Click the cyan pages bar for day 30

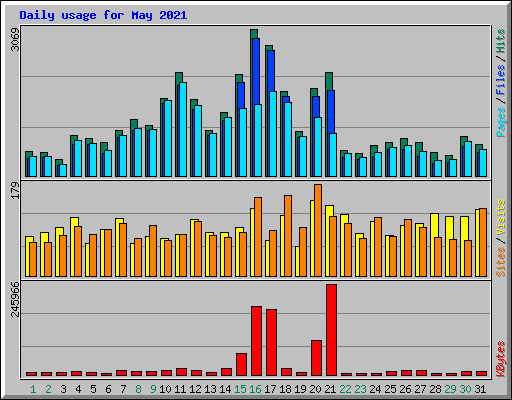[x=468, y=159]
